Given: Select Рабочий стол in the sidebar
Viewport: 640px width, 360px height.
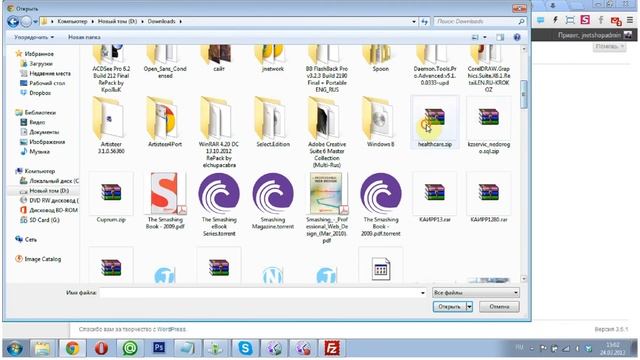Looking at the screenshot, I should point(47,83).
